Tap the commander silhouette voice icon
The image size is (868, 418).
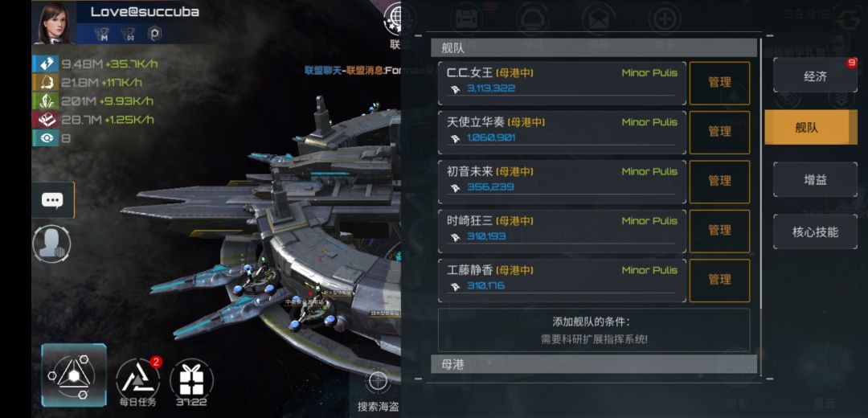tap(52, 244)
